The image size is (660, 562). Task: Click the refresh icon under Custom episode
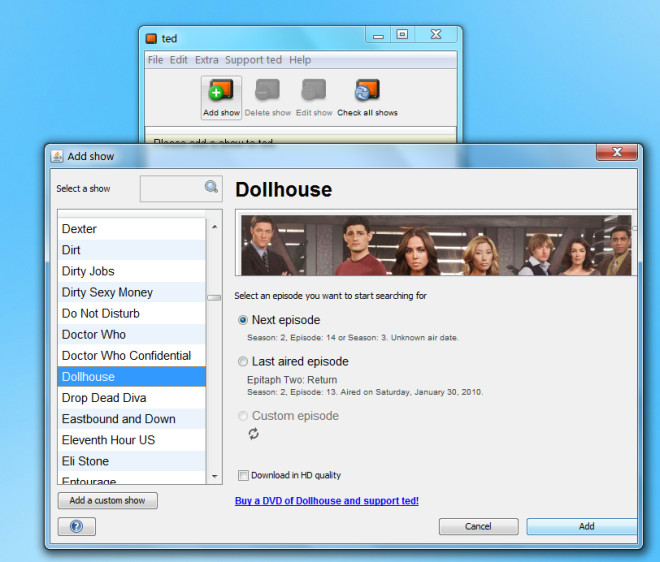[253, 434]
